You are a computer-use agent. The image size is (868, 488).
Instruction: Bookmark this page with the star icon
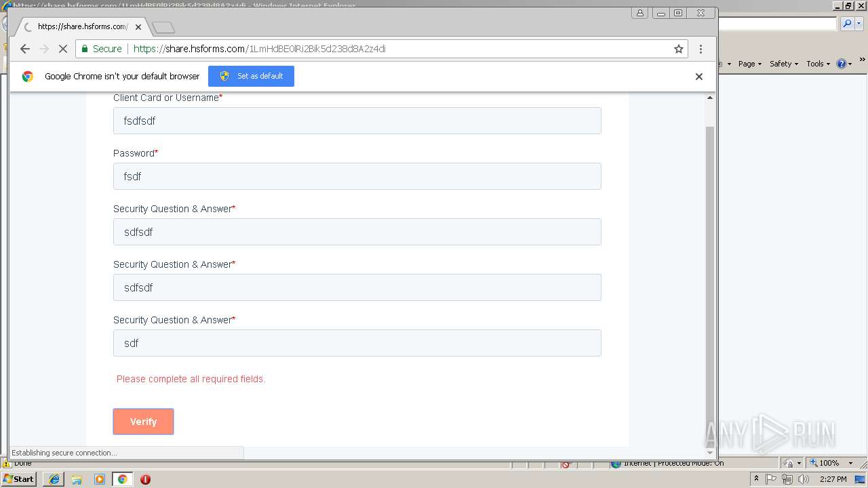(x=678, y=49)
